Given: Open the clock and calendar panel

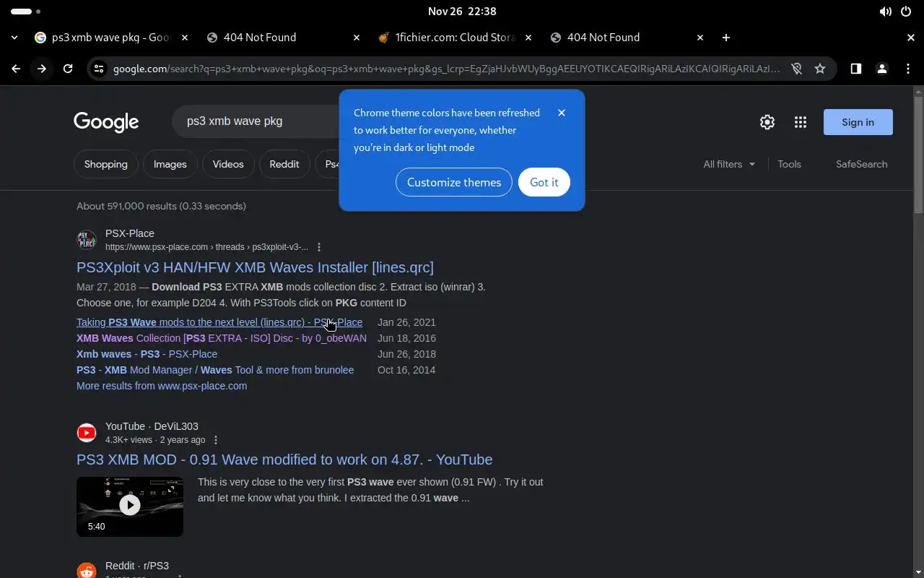Looking at the screenshot, I should coord(462,12).
